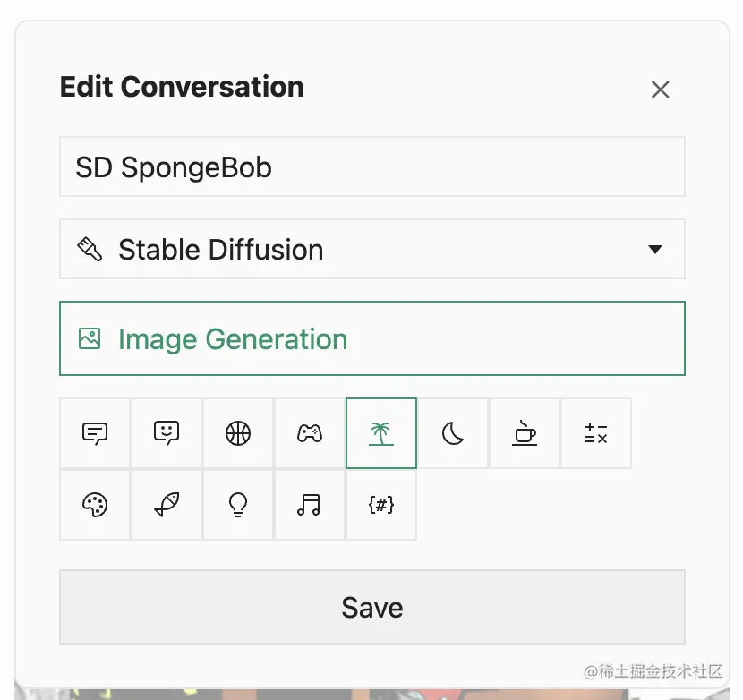
Task: Open the Stable Diffusion model dropdown
Action: point(371,249)
